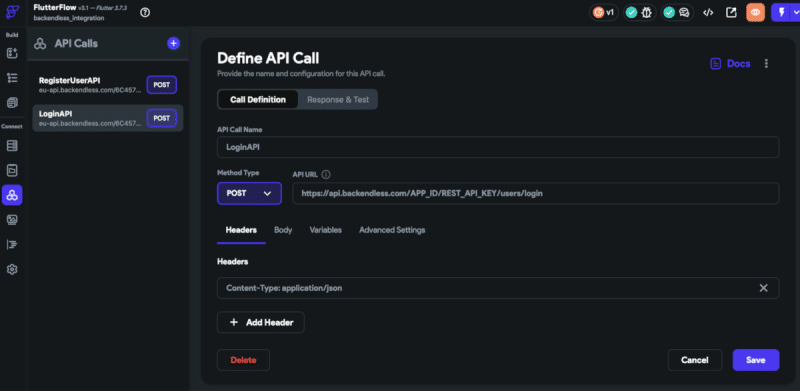This screenshot has height=391, width=800.
Task: Click the Add Header button
Action: (x=261, y=323)
